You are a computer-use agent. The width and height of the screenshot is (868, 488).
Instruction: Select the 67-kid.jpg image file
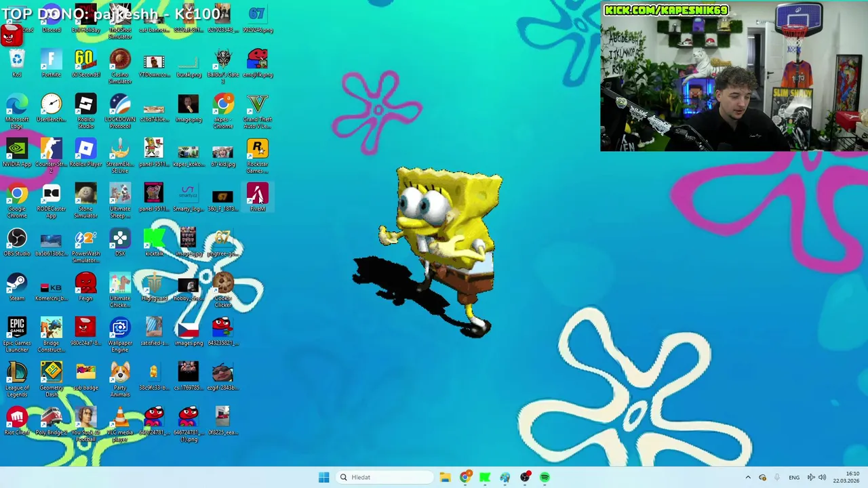pyautogui.click(x=222, y=153)
